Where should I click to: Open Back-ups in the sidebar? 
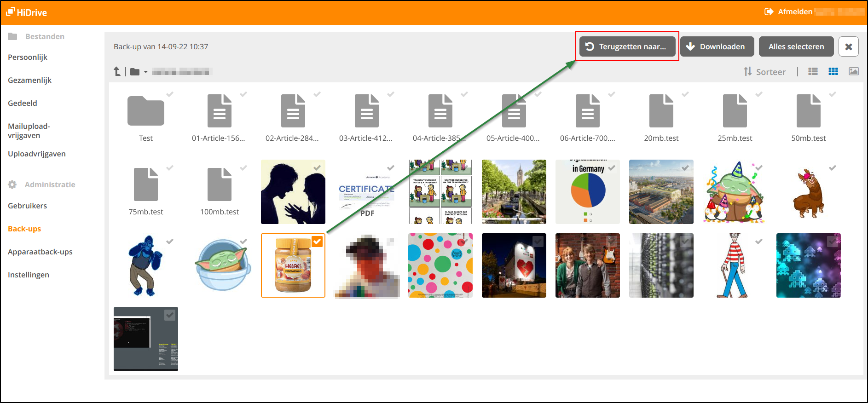pos(24,229)
